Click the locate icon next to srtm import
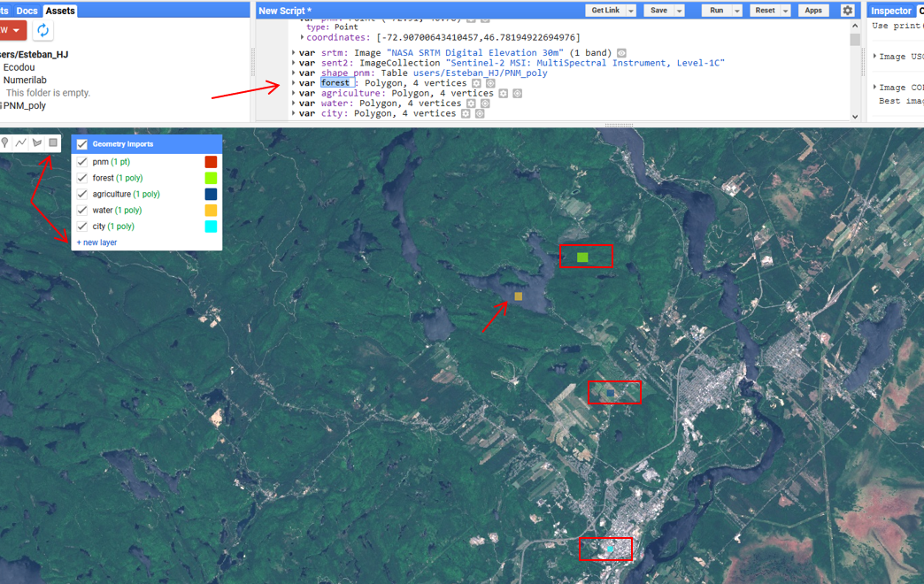This screenshot has width=924, height=584. coord(621,53)
